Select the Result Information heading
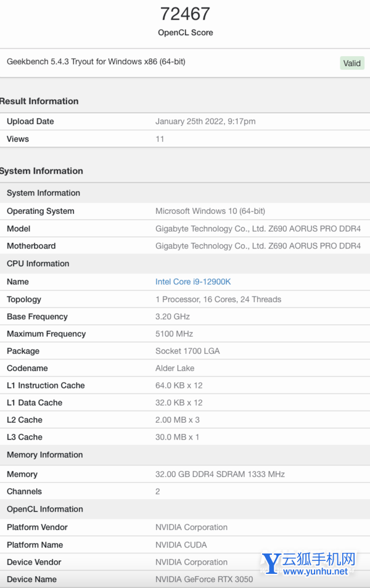Viewport: 370px width, 588px height. (39, 101)
